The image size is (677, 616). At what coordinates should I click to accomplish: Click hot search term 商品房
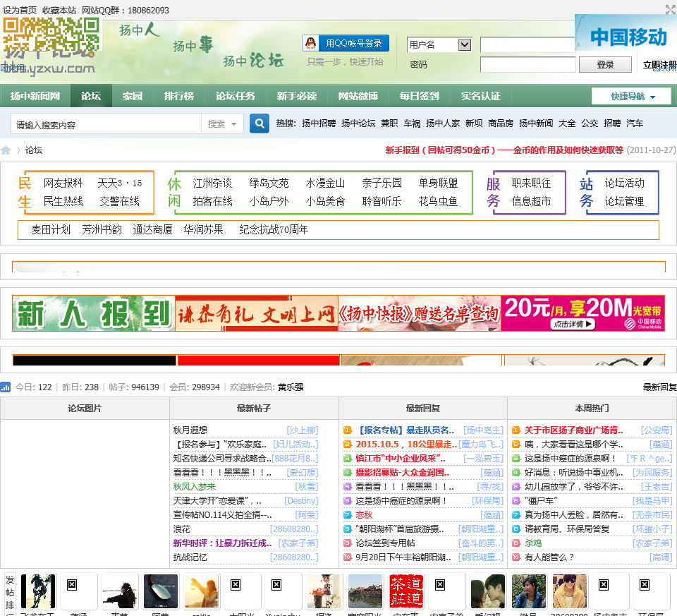[x=501, y=123]
